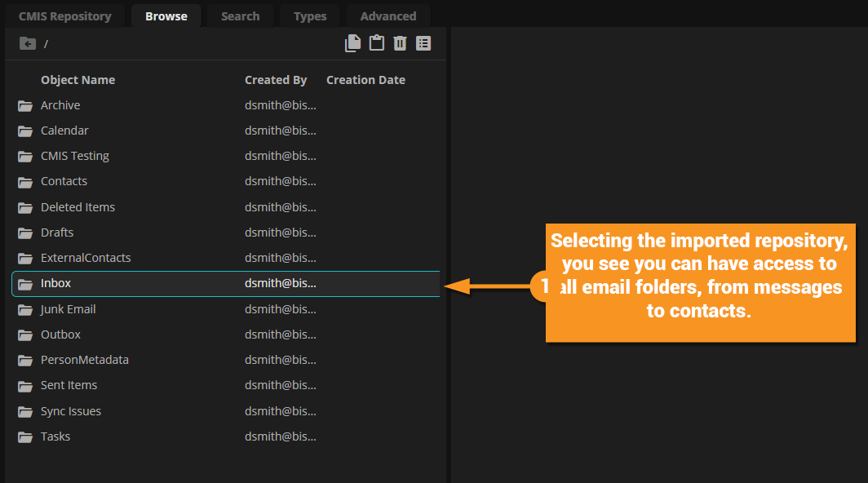Click the Archive folder icon

point(25,105)
